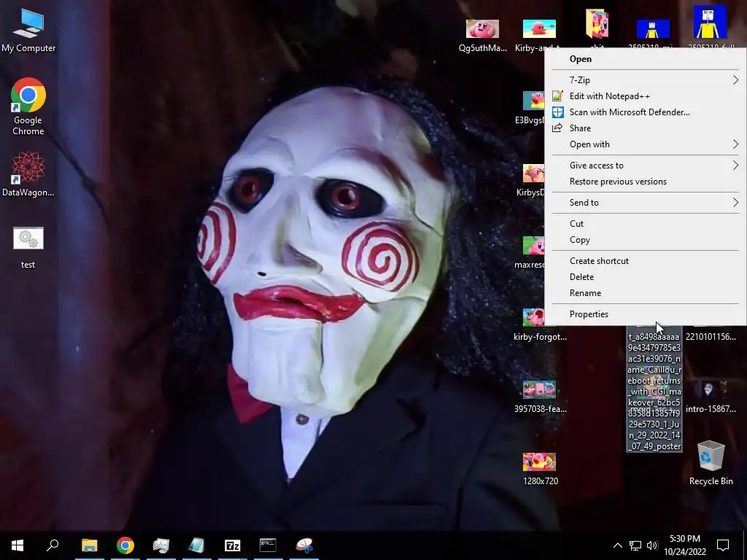The image size is (747, 560).
Task: Open the Windows Start menu
Action: [18, 545]
